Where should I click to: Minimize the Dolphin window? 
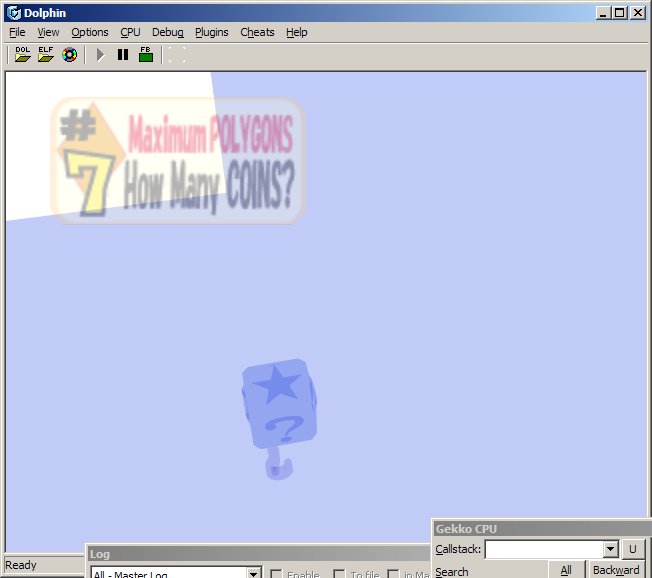point(603,13)
